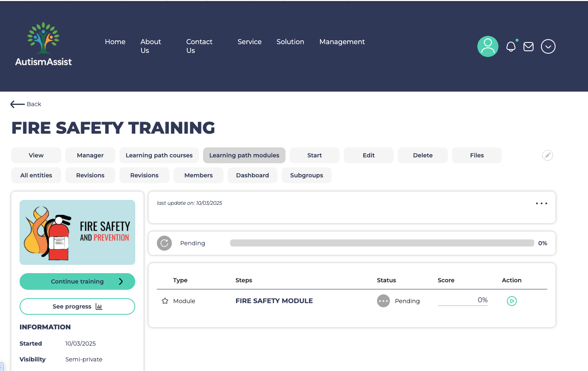This screenshot has height=371, width=588.
Task: Start the module with the green play icon
Action: [x=511, y=301]
